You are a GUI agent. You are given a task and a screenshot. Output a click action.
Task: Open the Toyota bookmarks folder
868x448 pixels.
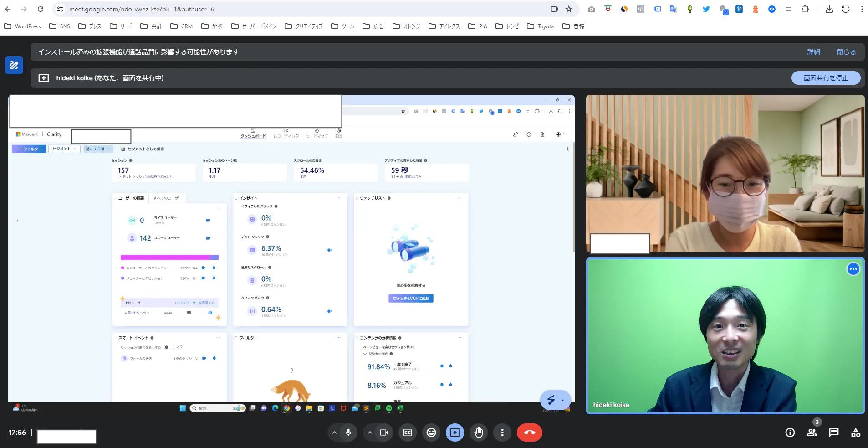point(541,26)
